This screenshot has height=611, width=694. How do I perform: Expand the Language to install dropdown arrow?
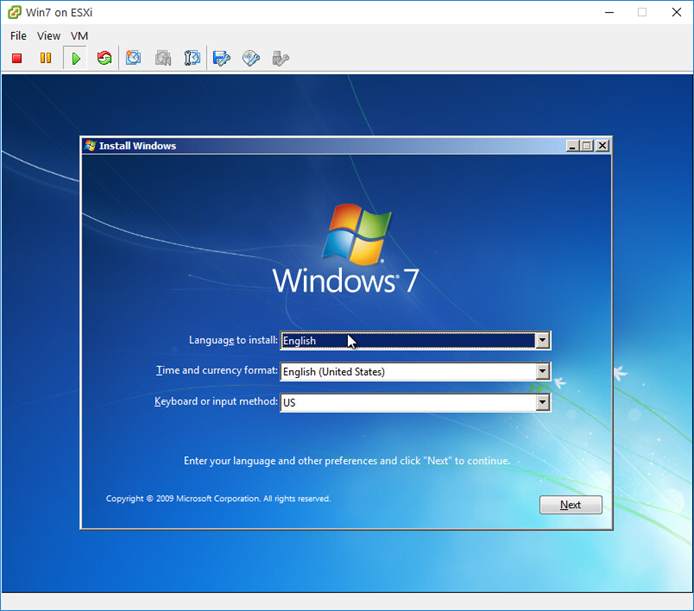coord(542,340)
